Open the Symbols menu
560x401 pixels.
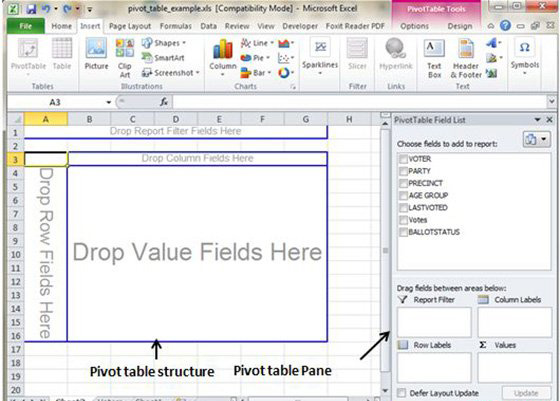point(524,56)
